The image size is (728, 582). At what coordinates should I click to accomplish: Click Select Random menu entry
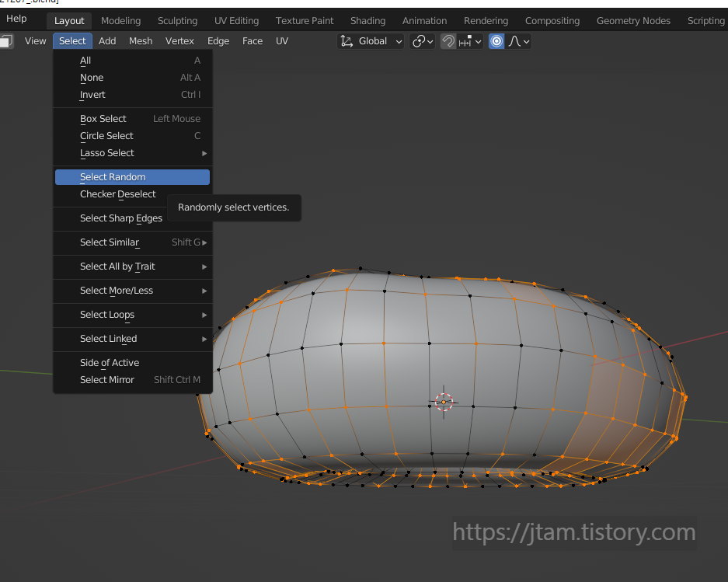pyautogui.click(x=133, y=177)
